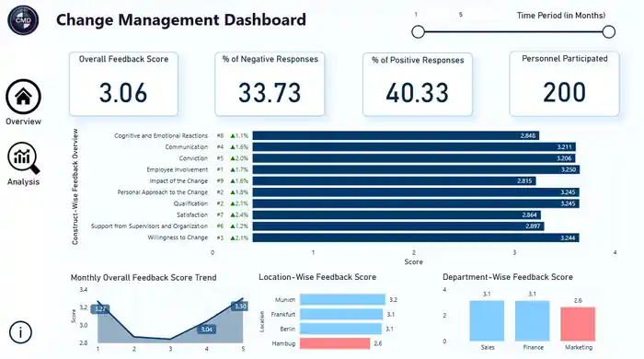The width and height of the screenshot is (644, 359).
Task: Click the Employee Involvement category label
Action: pyautogui.click(x=178, y=169)
